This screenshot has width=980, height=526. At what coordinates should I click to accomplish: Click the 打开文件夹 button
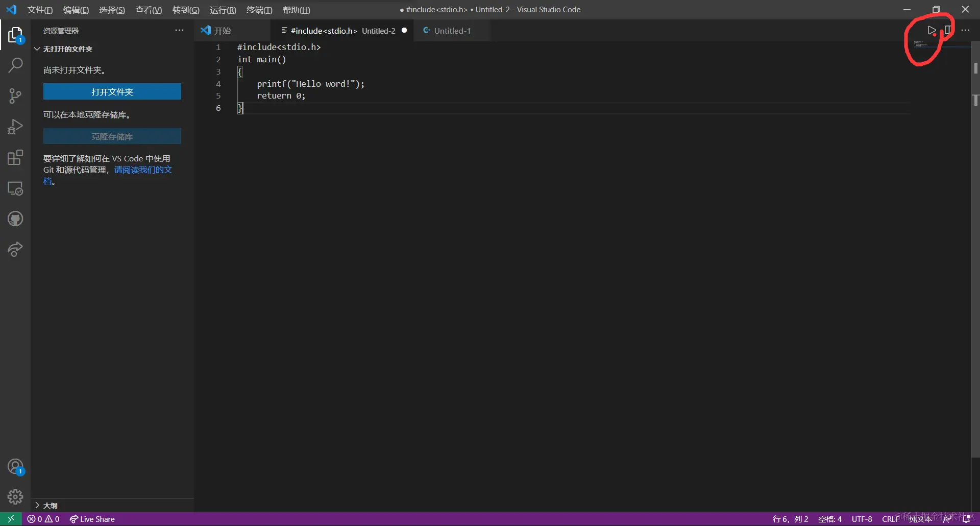click(x=112, y=92)
